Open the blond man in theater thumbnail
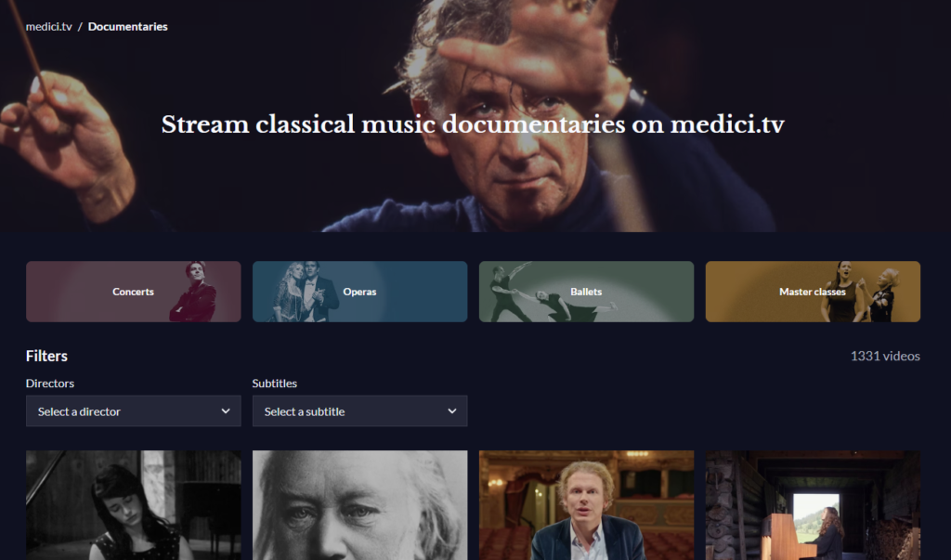The height and width of the screenshot is (560, 951). 586,505
